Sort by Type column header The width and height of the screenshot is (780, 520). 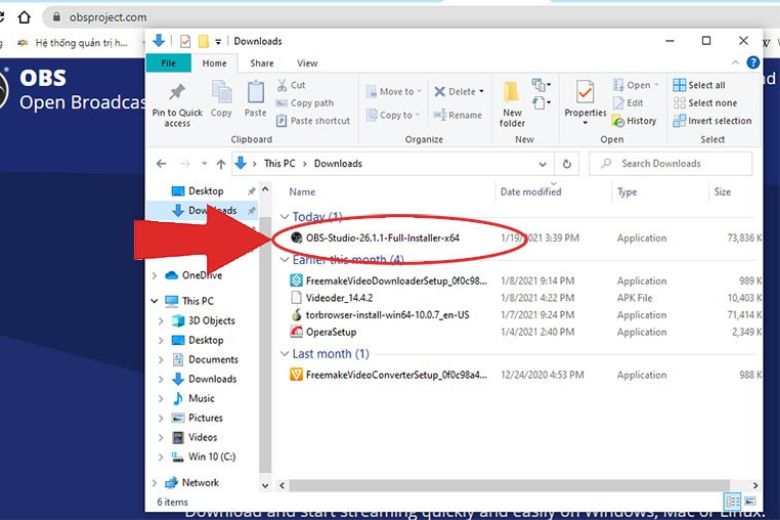(x=627, y=192)
